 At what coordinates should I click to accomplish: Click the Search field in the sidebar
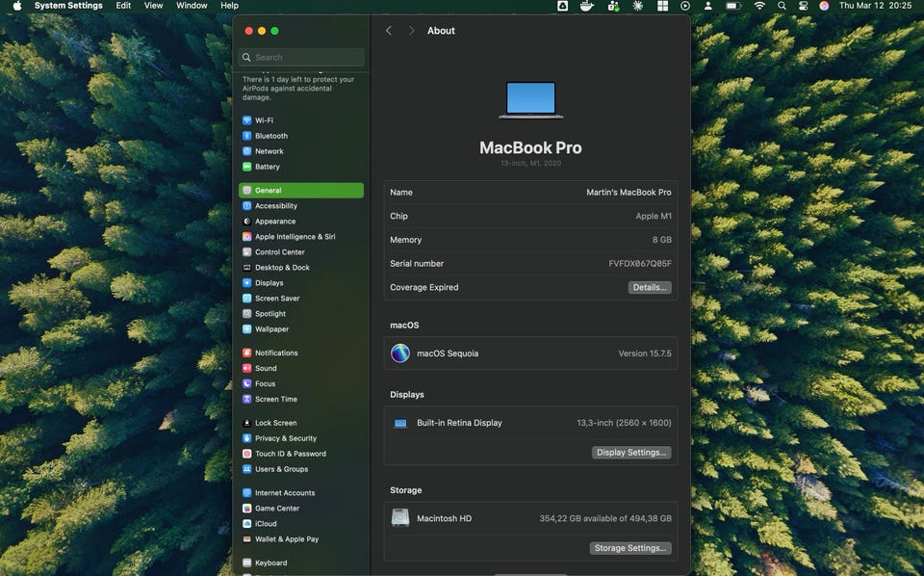[301, 58]
